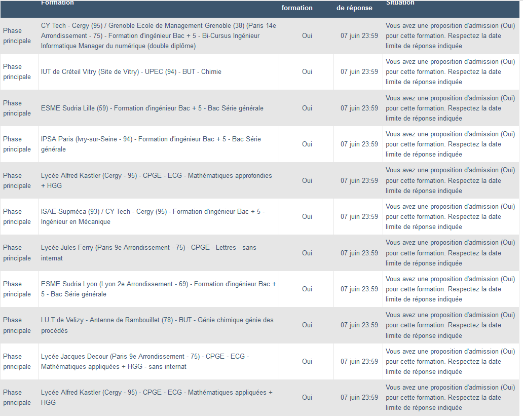
Task: Click the 07 juin 23:59 deadline for Kastler Mathématiques approfondies
Action: 359,180
